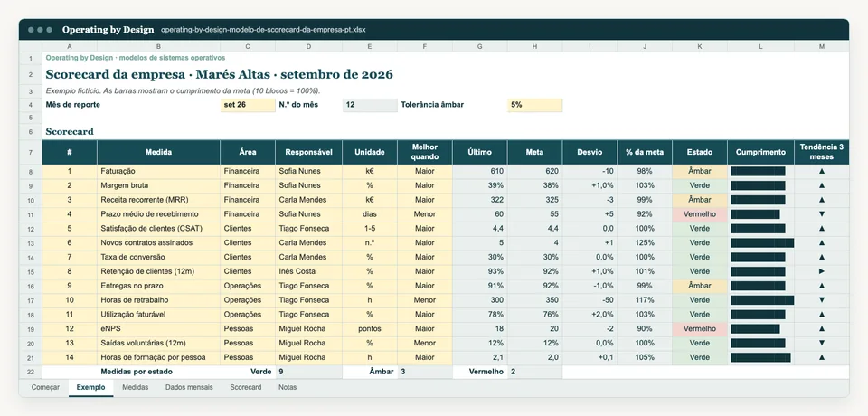Click the downward trend arrow for Prazo médio de recebimento

[822, 213]
